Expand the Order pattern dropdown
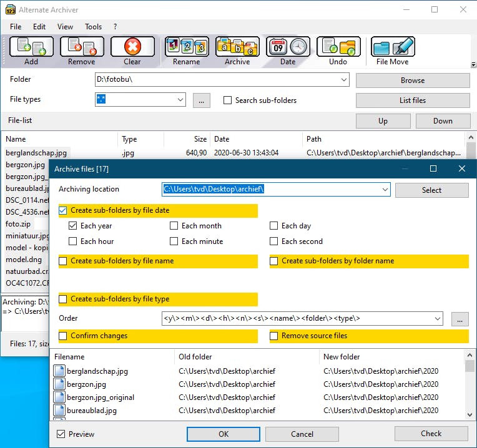This screenshot has width=477, height=448. click(438, 318)
